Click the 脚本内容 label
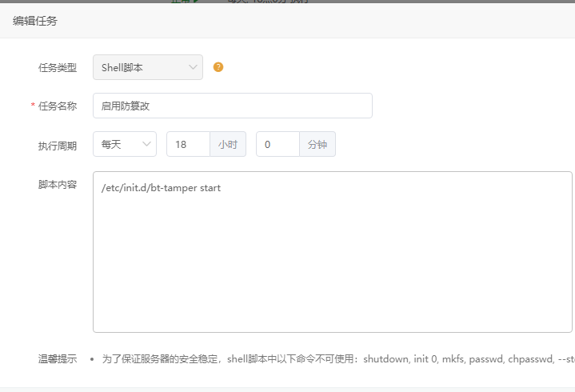Screen dimensions: 575x392 58,185
